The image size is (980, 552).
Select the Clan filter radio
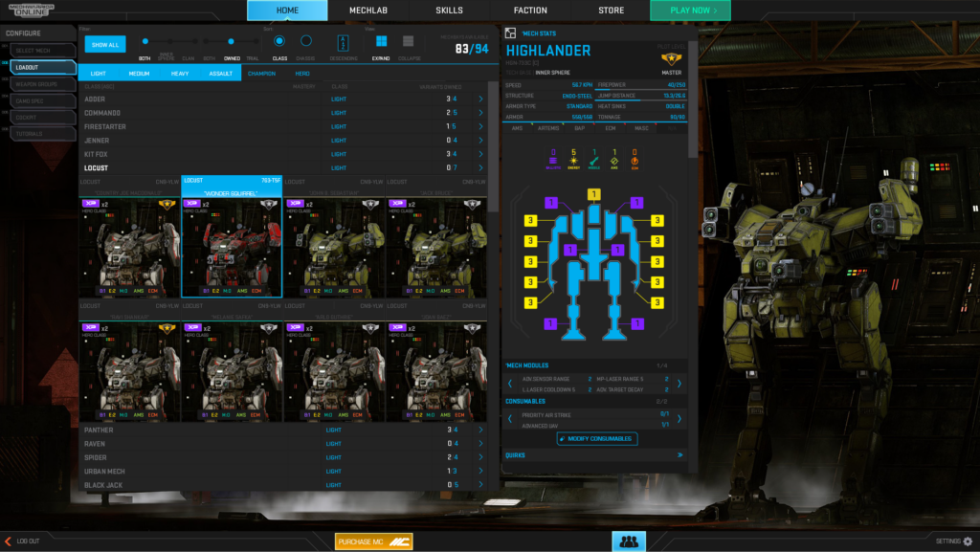pyautogui.click(x=194, y=41)
